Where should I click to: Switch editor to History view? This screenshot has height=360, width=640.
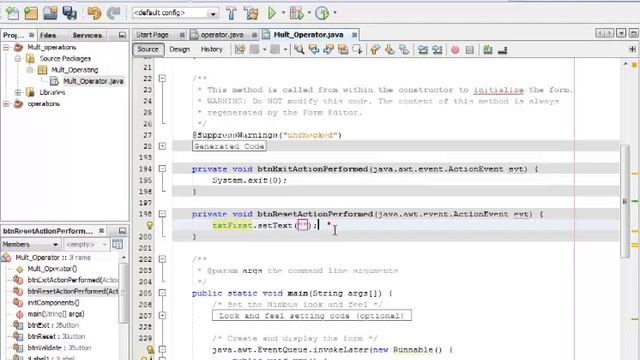click(x=211, y=49)
